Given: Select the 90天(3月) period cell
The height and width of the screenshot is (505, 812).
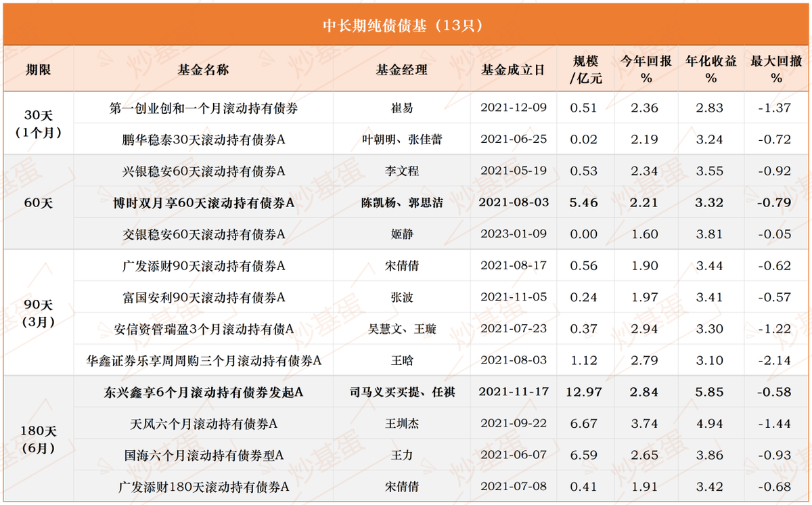Looking at the screenshot, I should click(38, 313).
